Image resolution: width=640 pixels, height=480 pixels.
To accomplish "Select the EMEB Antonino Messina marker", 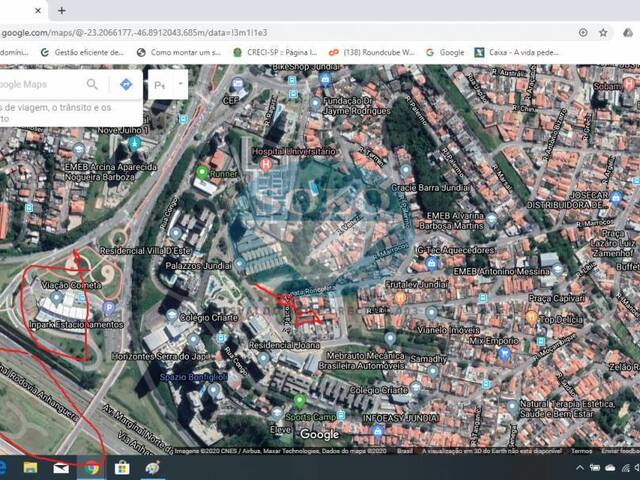I will click(x=557, y=270).
